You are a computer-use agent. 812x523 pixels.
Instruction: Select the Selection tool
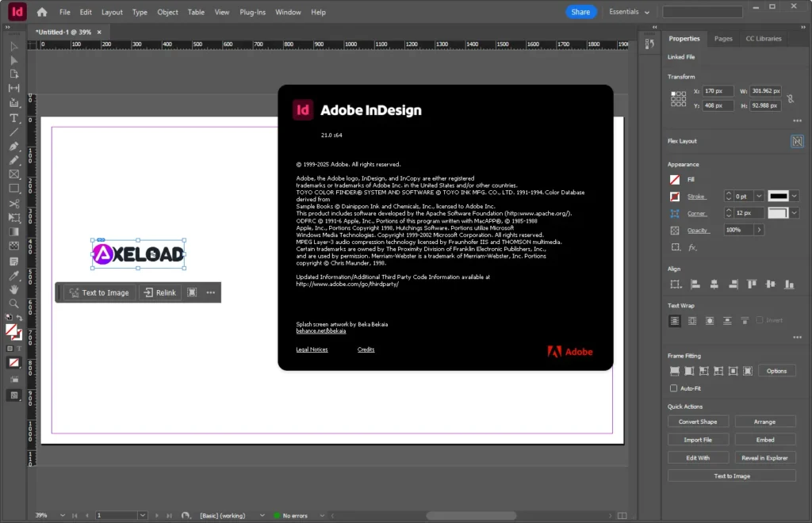13,48
